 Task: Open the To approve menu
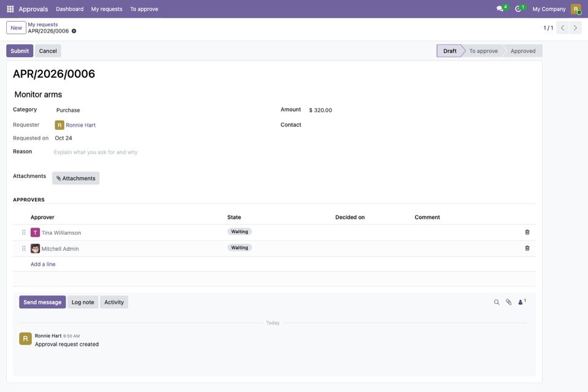point(144,9)
